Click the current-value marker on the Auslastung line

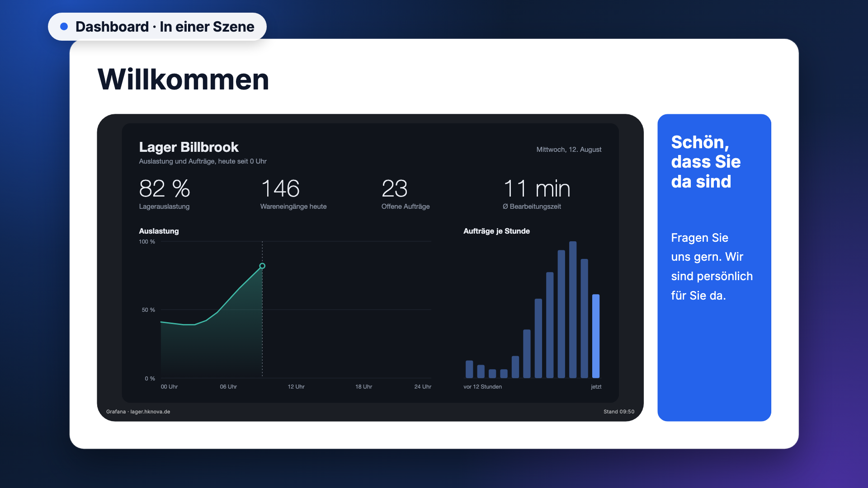(262, 266)
